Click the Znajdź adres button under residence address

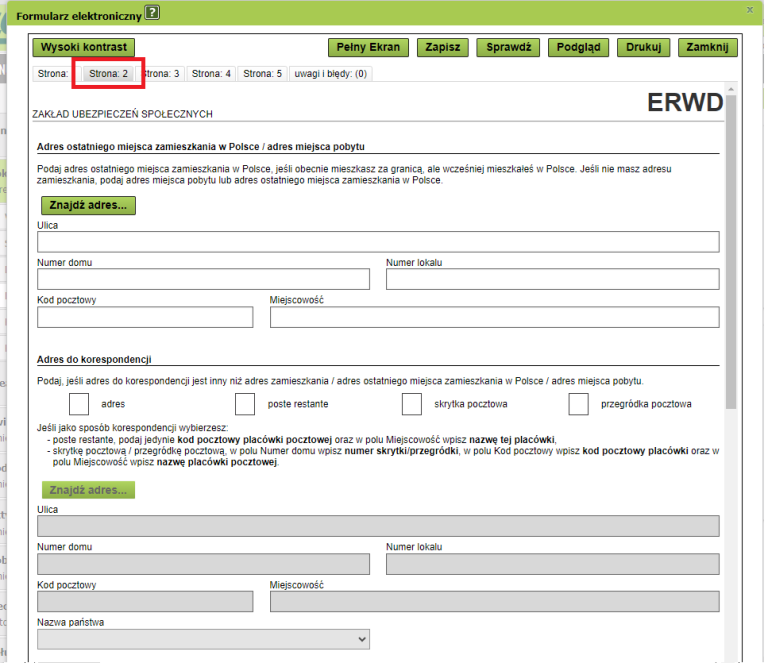pyautogui.click(x=88, y=205)
